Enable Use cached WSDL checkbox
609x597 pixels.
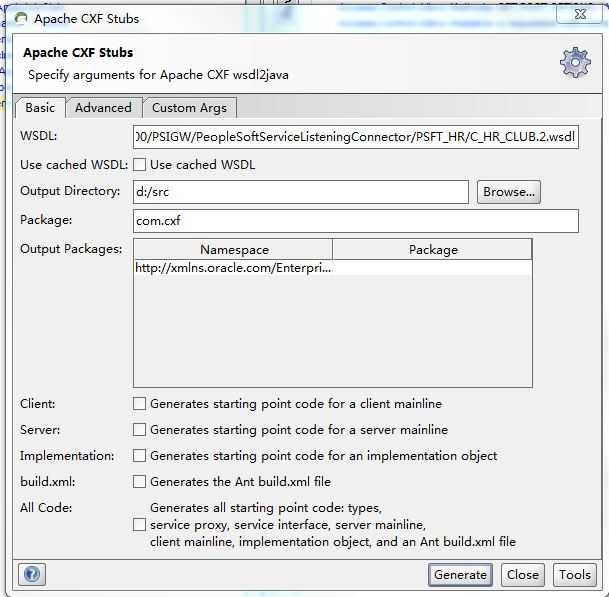[x=139, y=165]
